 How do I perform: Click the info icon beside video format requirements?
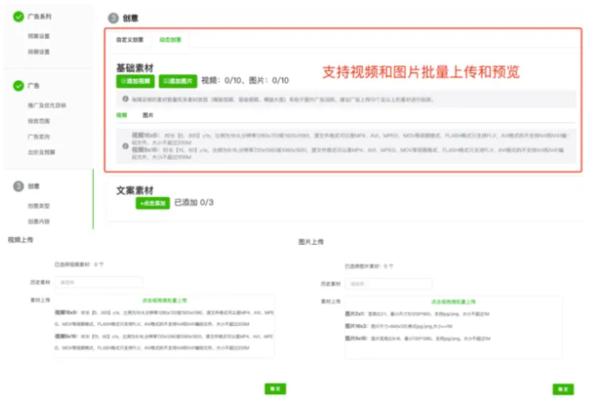click(x=125, y=146)
